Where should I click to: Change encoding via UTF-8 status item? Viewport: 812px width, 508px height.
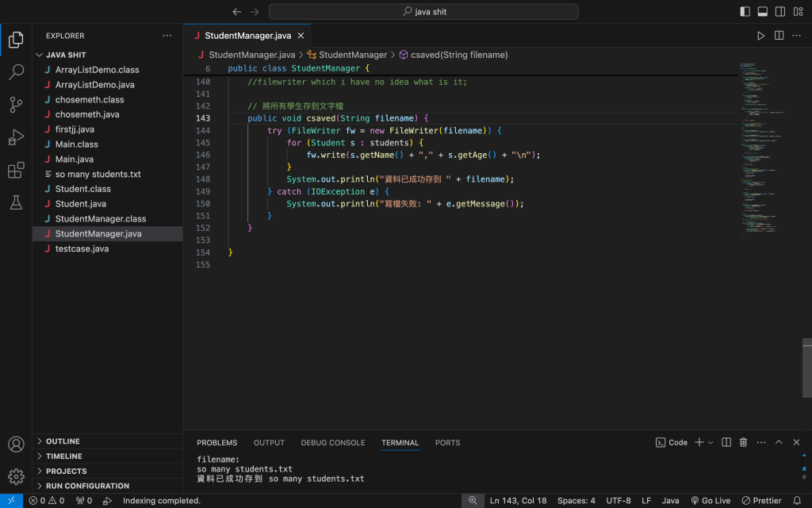coord(619,501)
